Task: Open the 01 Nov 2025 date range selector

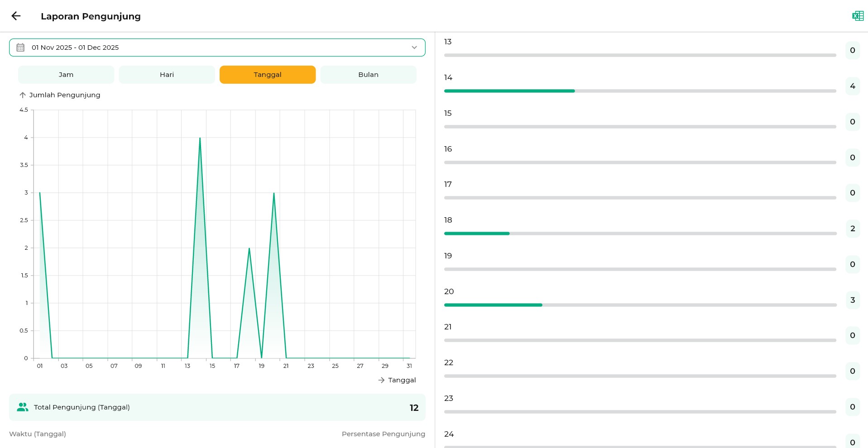Action: pos(75,48)
